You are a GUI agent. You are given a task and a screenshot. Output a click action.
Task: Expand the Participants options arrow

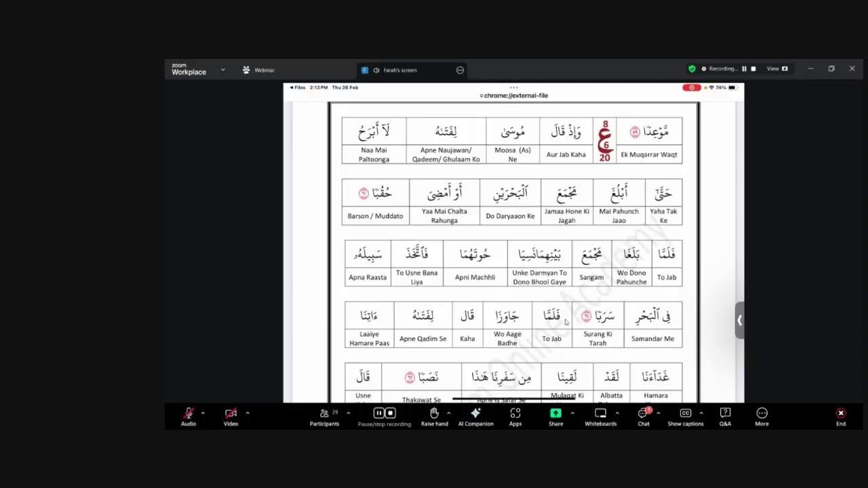pos(349,413)
